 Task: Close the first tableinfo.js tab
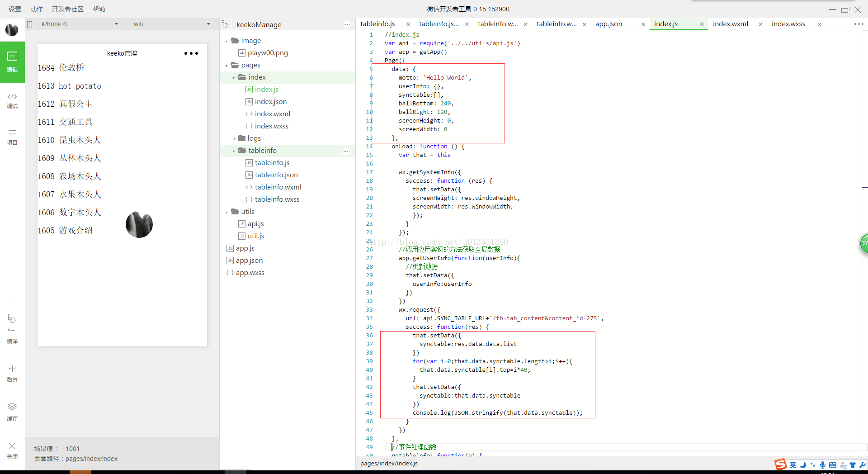click(x=408, y=24)
